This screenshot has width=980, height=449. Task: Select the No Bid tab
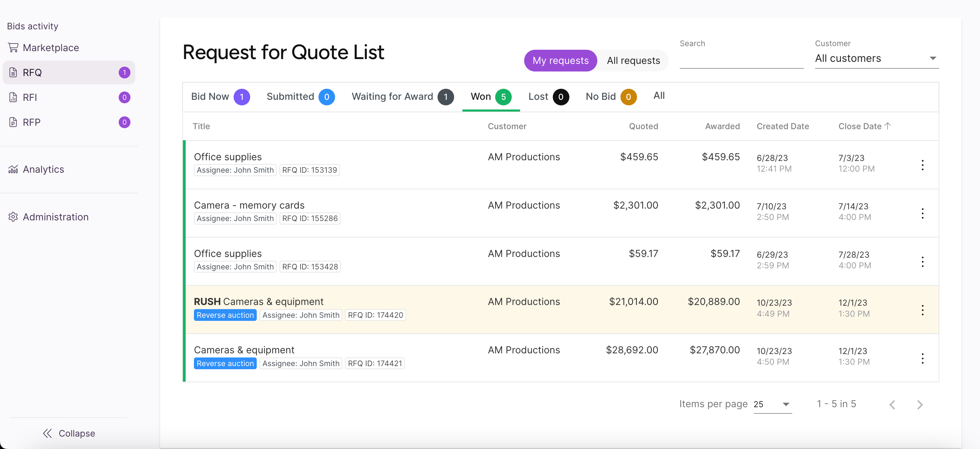(611, 97)
